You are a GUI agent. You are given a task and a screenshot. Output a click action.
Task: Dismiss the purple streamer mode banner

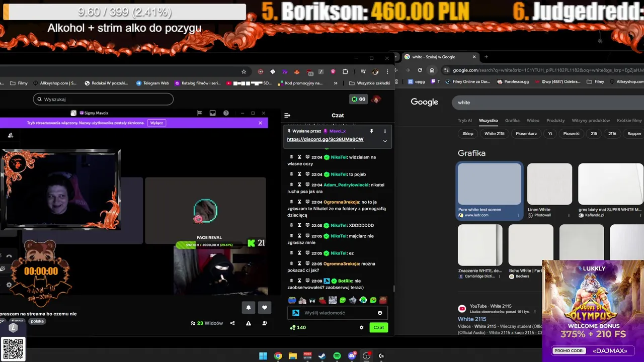(260, 123)
